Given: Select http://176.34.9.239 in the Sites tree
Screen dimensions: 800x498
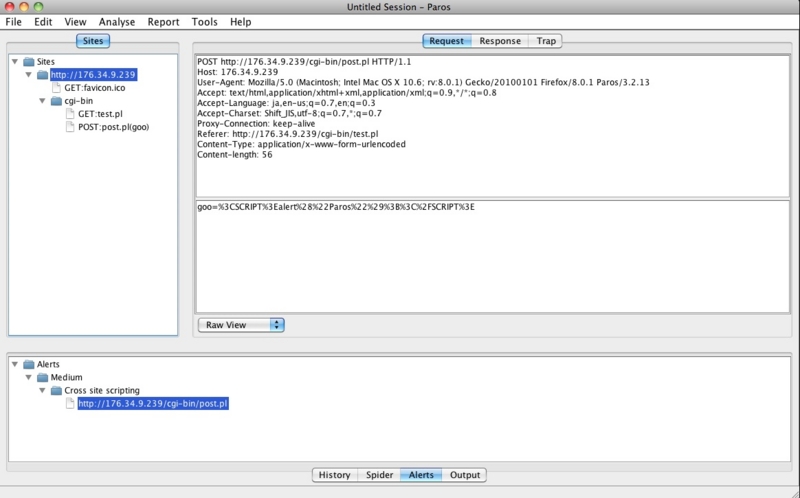Looking at the screenshot, I should tap(93, 75).
